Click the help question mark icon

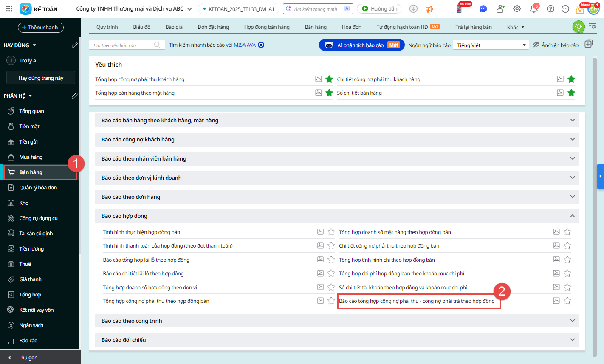550,9
